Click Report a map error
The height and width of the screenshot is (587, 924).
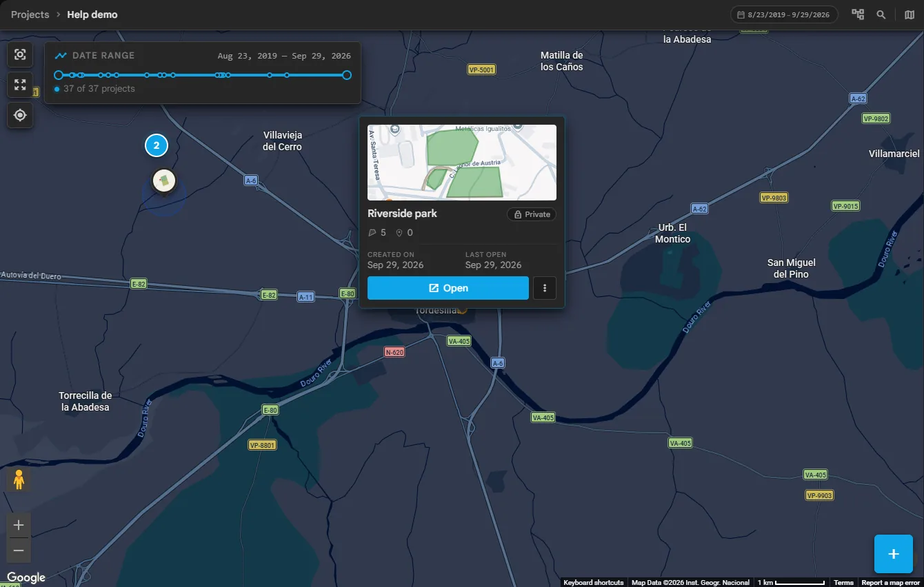coord(891,583)
